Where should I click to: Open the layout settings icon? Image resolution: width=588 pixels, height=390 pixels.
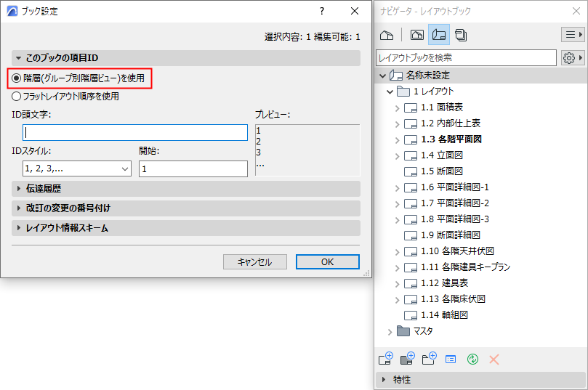click(x=451, y=359)
